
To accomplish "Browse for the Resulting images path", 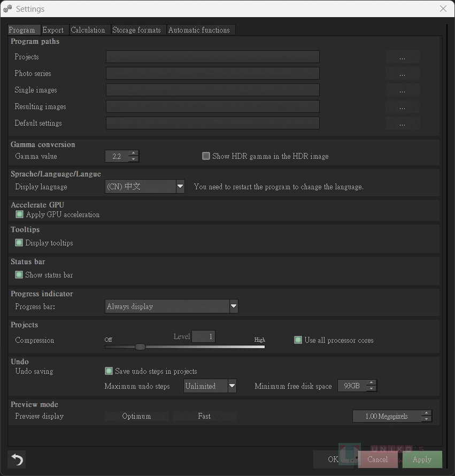I will coord(402,107).
